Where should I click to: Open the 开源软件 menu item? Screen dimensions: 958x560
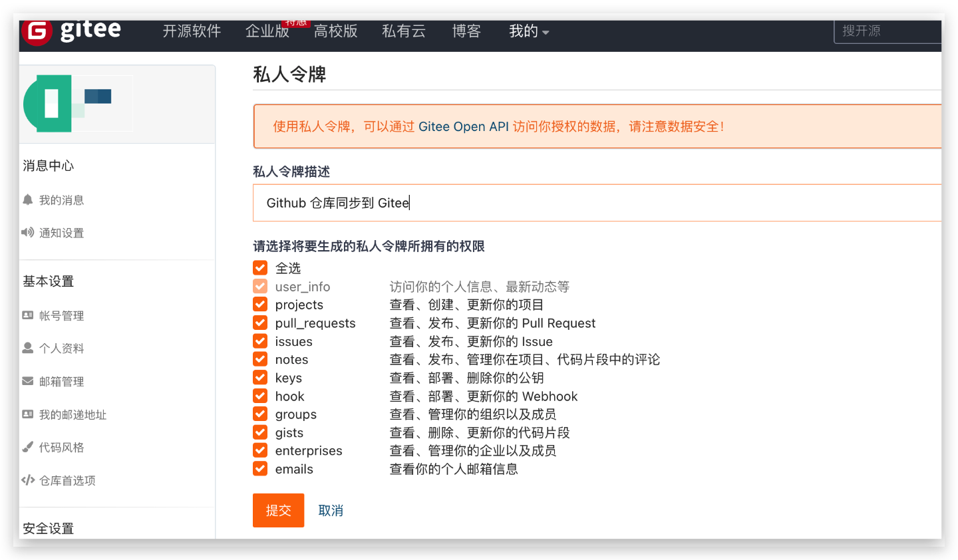192,31
